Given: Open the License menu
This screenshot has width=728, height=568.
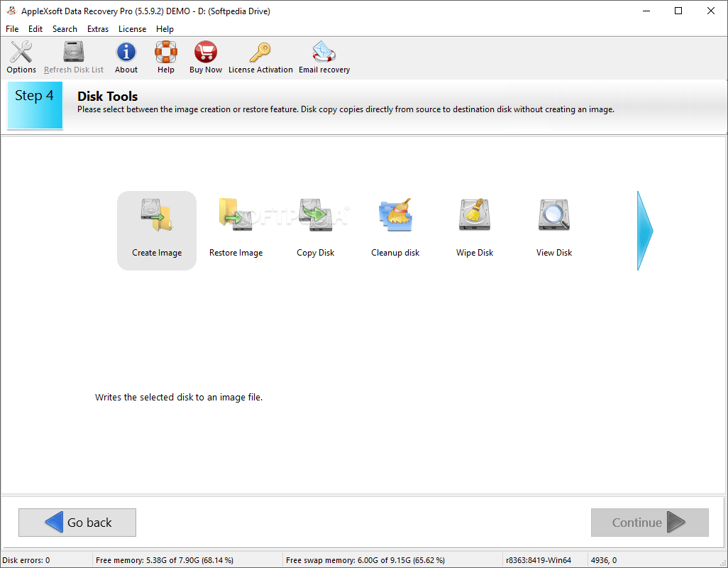Looking at the screenshot, I should pyautogui.click(x=132, y=29).
